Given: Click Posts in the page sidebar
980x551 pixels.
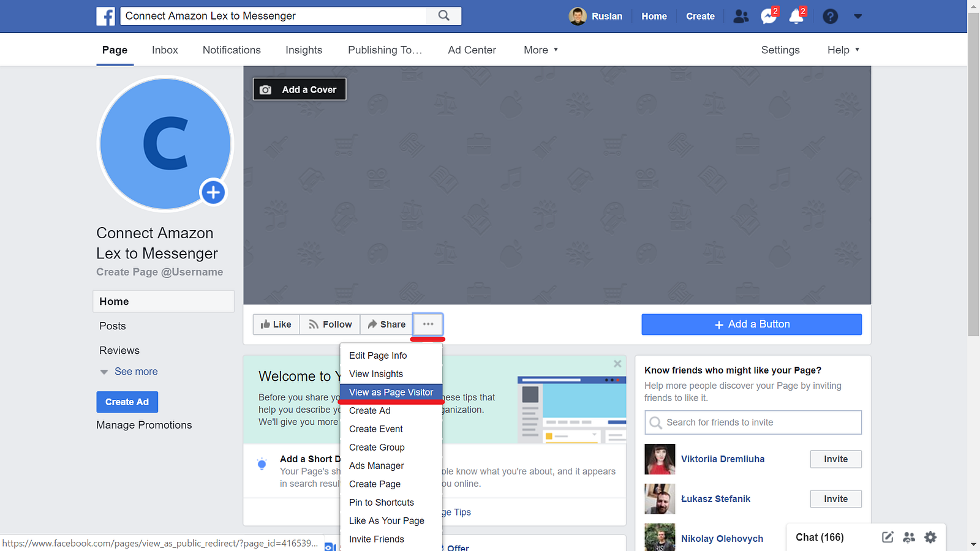Looking at the screenshot, I should point(112,326).
